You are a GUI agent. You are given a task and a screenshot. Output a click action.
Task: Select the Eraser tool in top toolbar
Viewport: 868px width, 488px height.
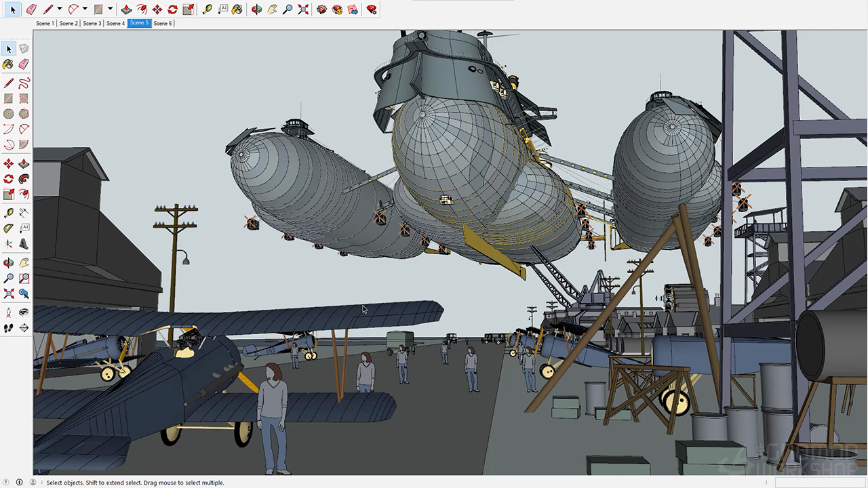coord(31,9)
